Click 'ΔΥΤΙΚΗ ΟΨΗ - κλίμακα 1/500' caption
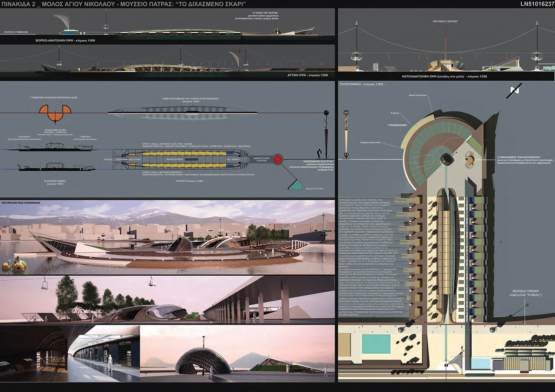This screenshot has width=555, height=392. tap(307, 75)
